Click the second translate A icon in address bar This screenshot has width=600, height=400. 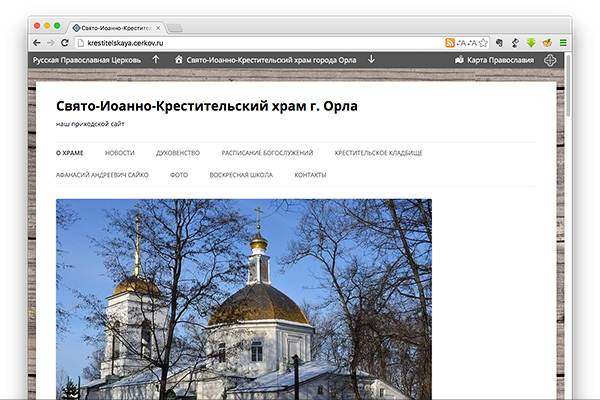[x=472, y=43]
